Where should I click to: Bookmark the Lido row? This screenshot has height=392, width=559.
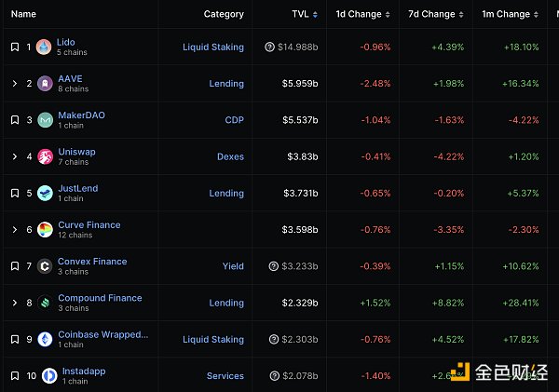pos(15,47)
